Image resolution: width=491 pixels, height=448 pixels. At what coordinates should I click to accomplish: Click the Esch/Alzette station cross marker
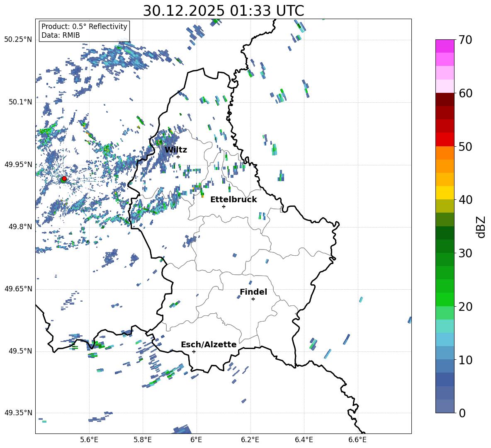tap(194, 351)
